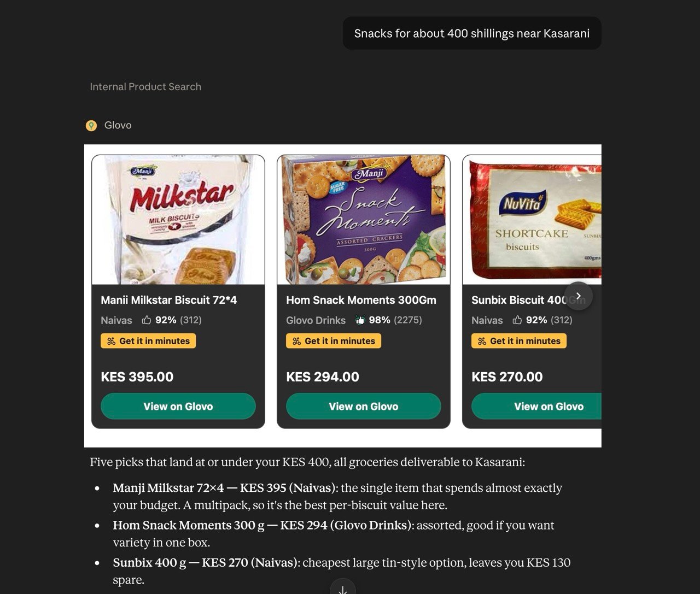Open the NuVita Shortcake product image
The height and width of the screenshot is (594, 700).
[x=532, y=220]
